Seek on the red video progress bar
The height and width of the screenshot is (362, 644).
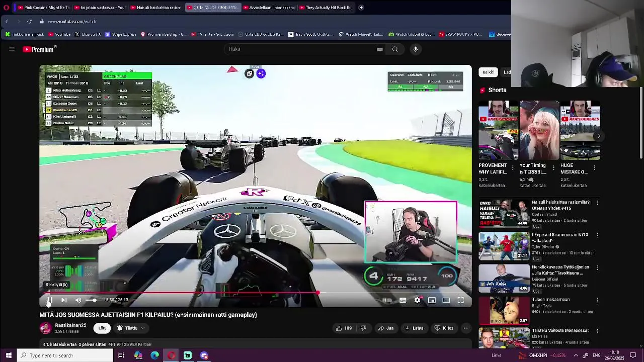coord(256,293)
